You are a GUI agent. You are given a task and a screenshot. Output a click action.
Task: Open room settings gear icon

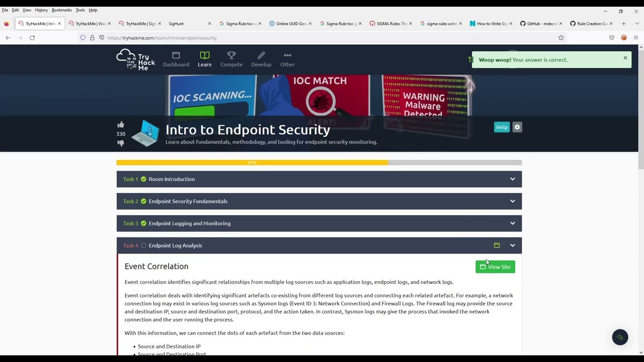(517, 127)
